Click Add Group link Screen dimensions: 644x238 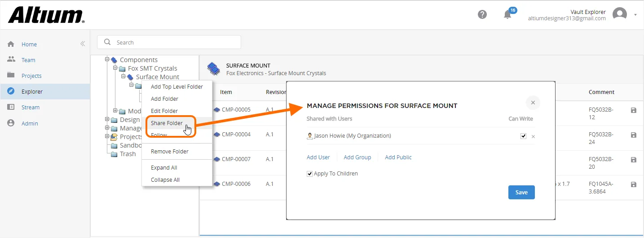(x=357, y=157)
